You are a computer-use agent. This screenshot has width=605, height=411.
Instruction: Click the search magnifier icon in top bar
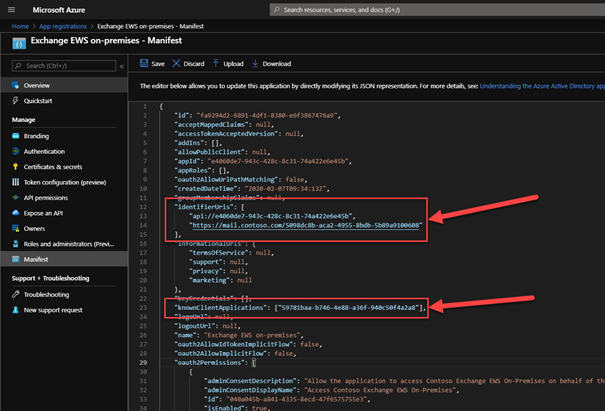(277, 10)
